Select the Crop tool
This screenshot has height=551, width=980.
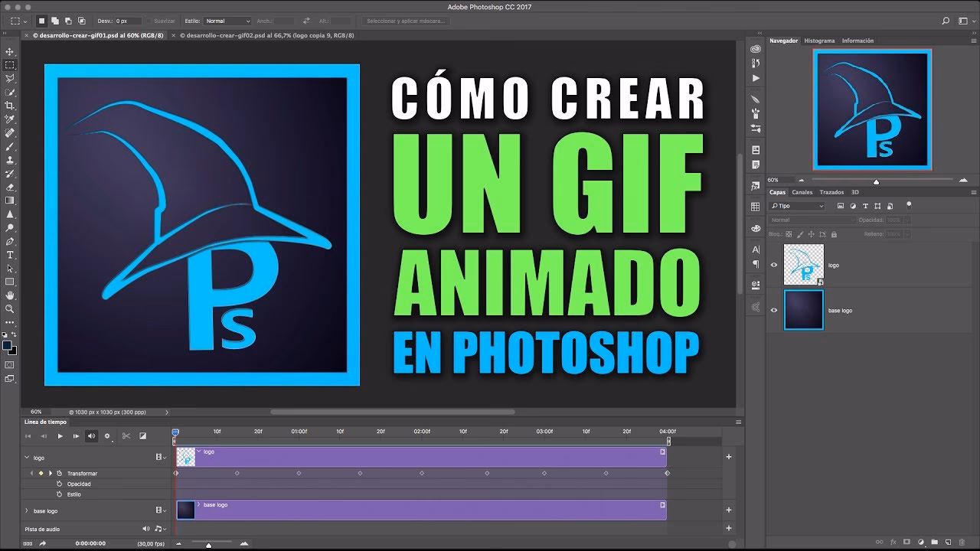point(10,106)
